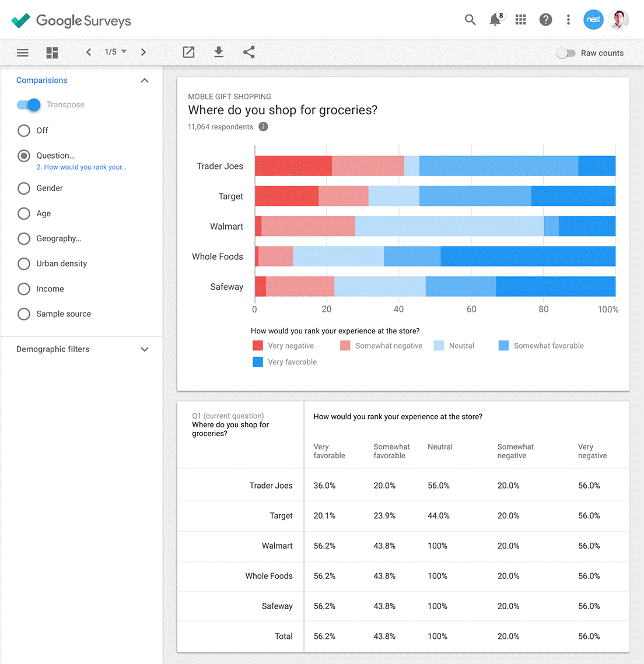The width and height of the screenshot is (644, 664).
Task: Click the Whole Foods table row label
Action: tap(268, 576)
